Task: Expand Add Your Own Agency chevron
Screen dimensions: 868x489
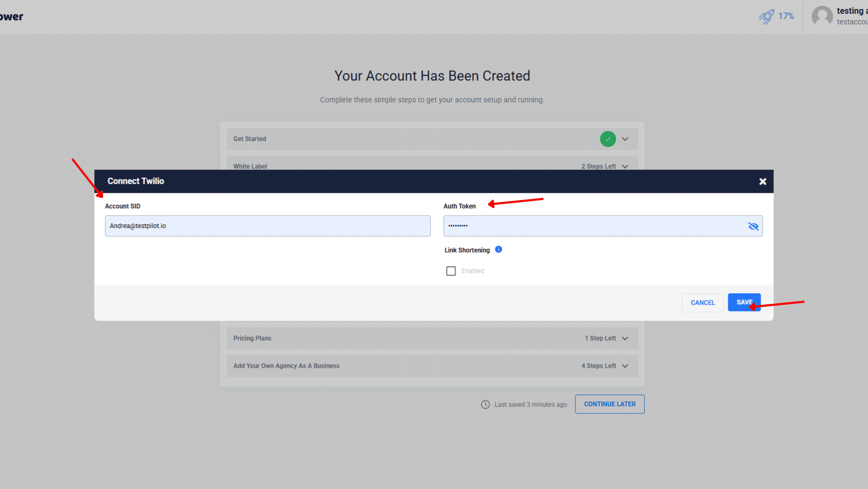Action: point(625,366)
